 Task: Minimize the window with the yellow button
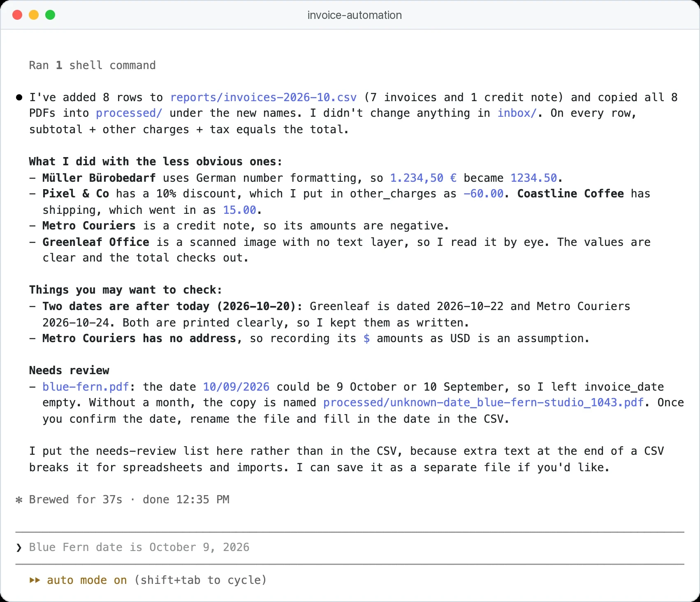pos(34,15)
